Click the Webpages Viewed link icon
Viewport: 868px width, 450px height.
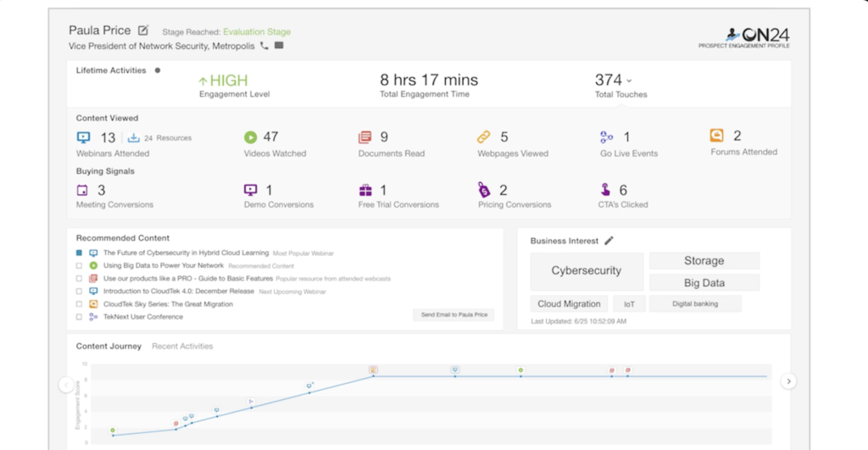pos(484,137)
